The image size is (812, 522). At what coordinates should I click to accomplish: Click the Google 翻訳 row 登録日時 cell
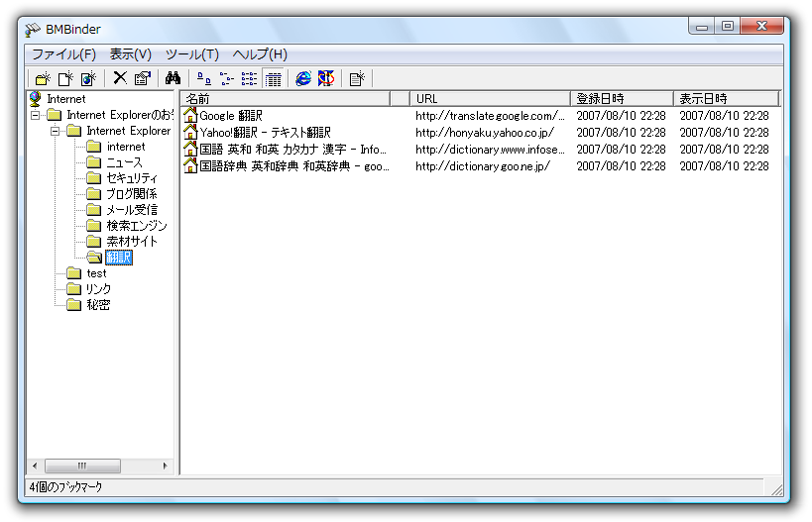pos(621,115)
